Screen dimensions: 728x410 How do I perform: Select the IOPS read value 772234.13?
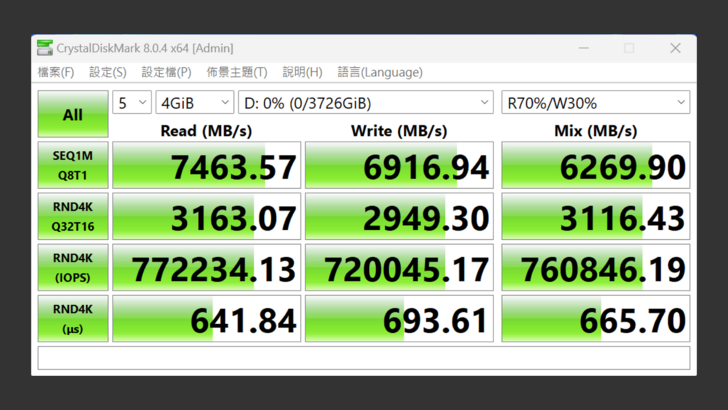[207, 267]
